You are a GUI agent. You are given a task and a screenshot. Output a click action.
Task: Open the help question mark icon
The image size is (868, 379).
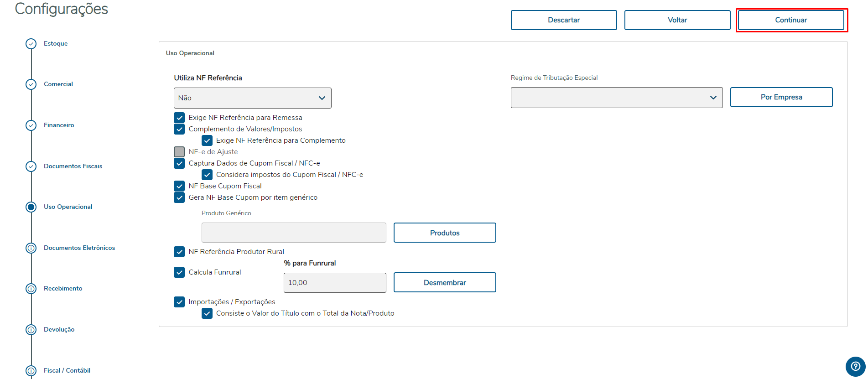point(855,366)
